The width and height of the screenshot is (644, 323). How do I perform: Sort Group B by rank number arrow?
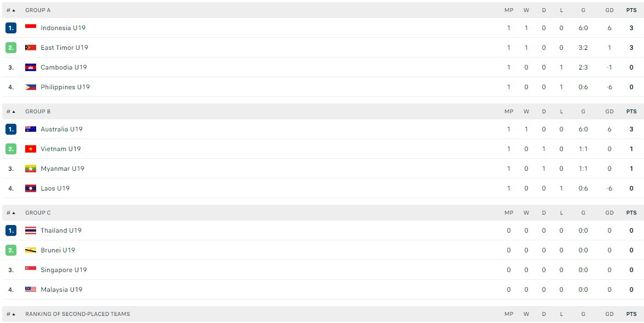(x=11, y=112)
